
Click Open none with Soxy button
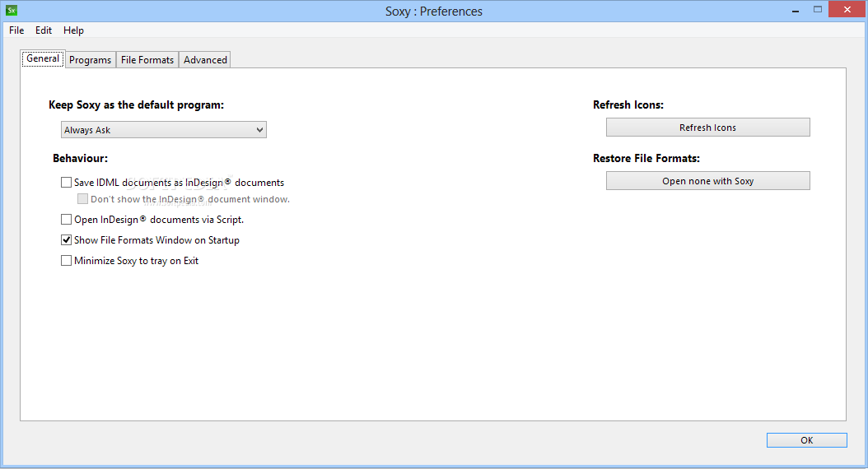pos(708,181)
